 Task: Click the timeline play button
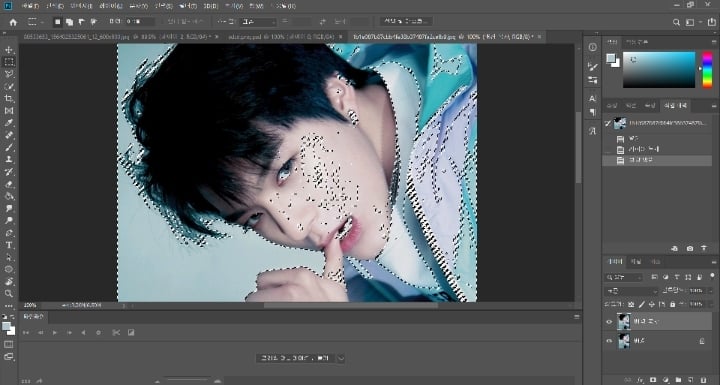click(55, 332)
